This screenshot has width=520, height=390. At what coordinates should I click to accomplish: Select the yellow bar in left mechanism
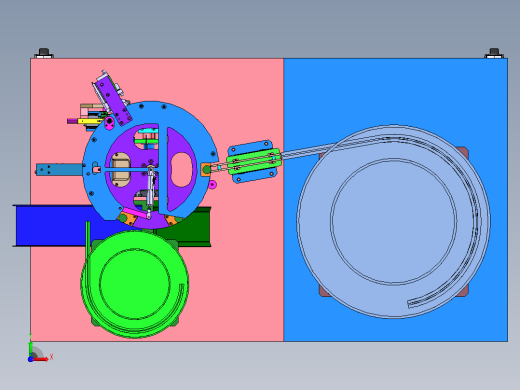click(90, 121)
